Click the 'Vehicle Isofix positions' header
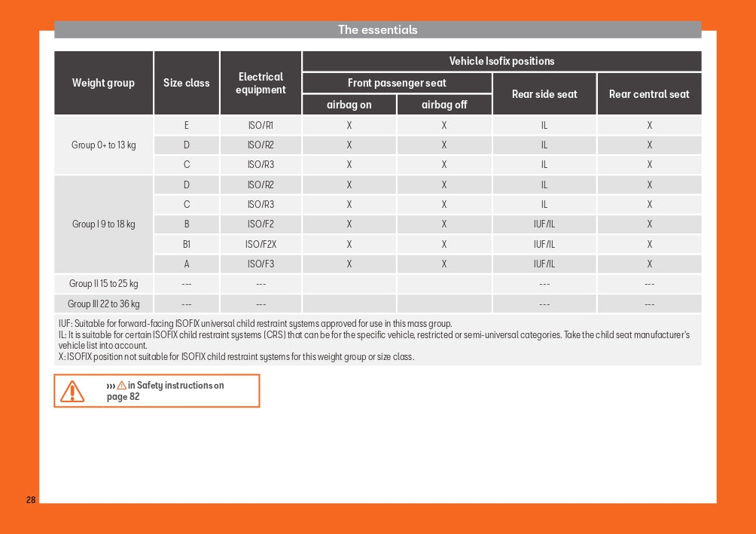Image resolution: width=756 pixels, height=534 pixels. [501, 61]
